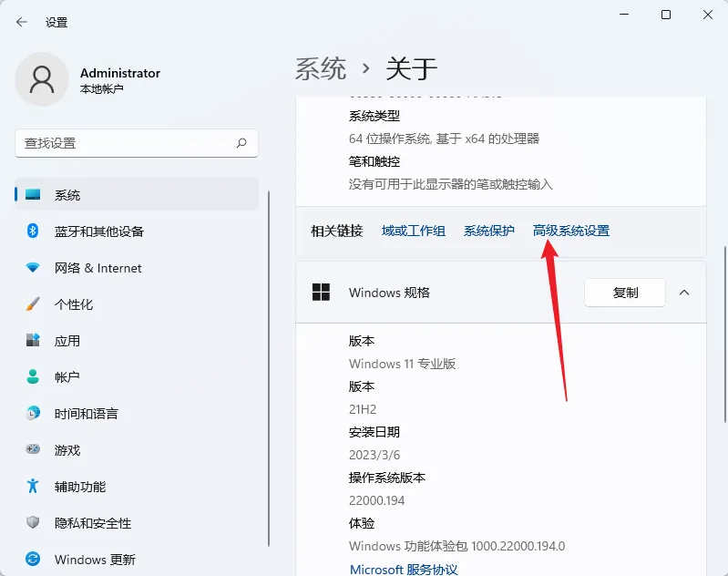Click the Windows Update sync icon
Screen dimensions: 728x576
(33, 559)
